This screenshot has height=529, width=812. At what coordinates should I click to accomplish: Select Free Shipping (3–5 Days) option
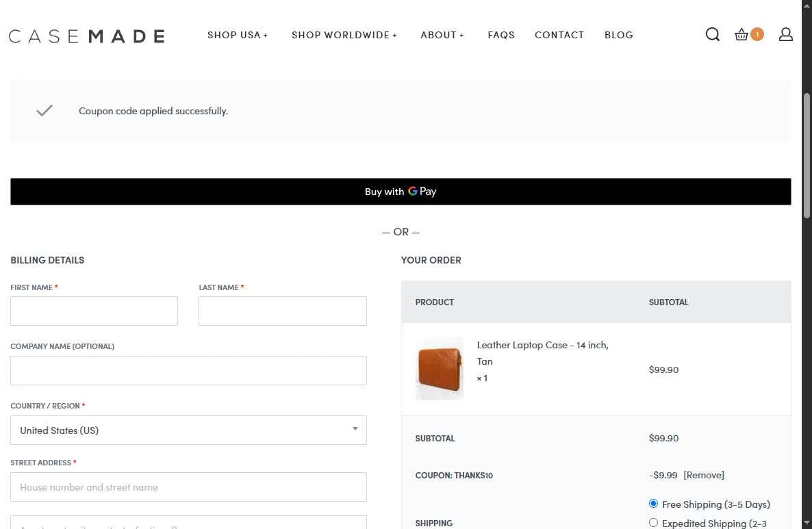pyautogui.click(x=654, y=503)
